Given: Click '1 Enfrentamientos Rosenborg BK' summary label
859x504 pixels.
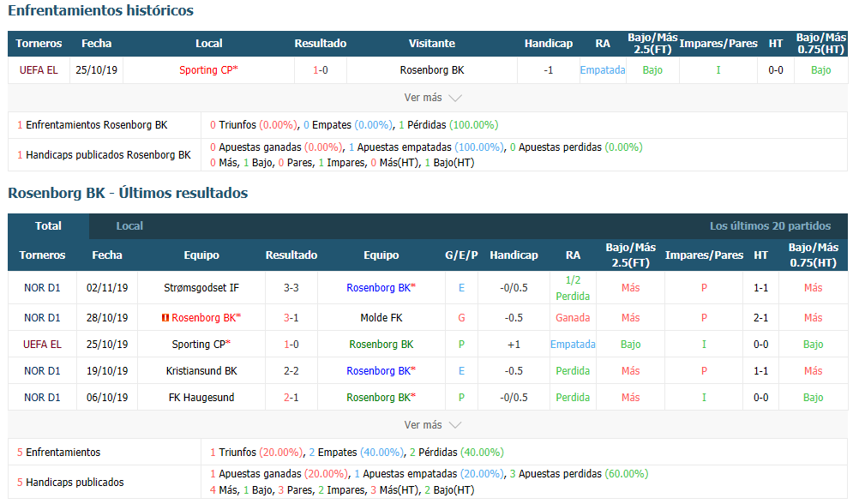Looking at the screenshot, I should 92,125.
